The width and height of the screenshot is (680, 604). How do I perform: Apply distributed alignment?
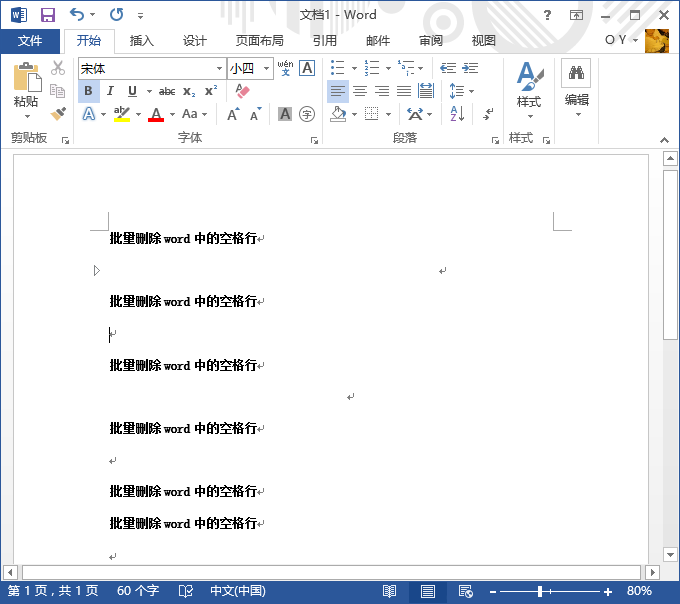[x=426, y=91]
